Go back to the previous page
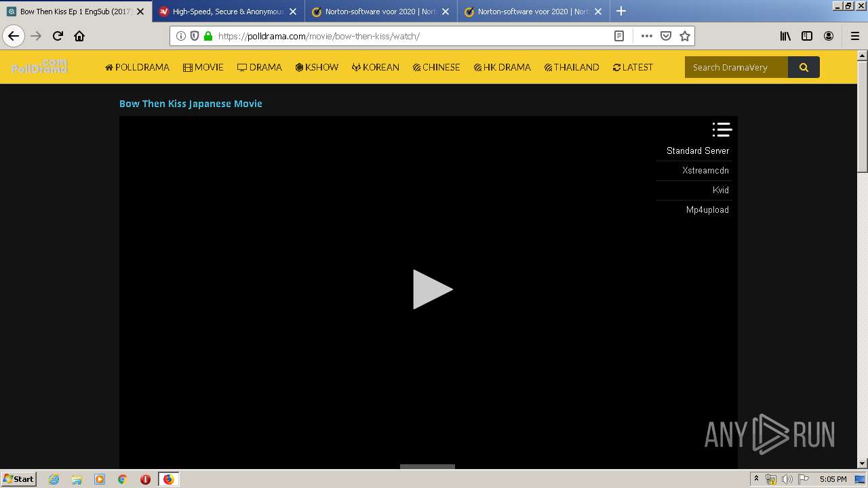 pyautogui.click(x=14, y=36)
